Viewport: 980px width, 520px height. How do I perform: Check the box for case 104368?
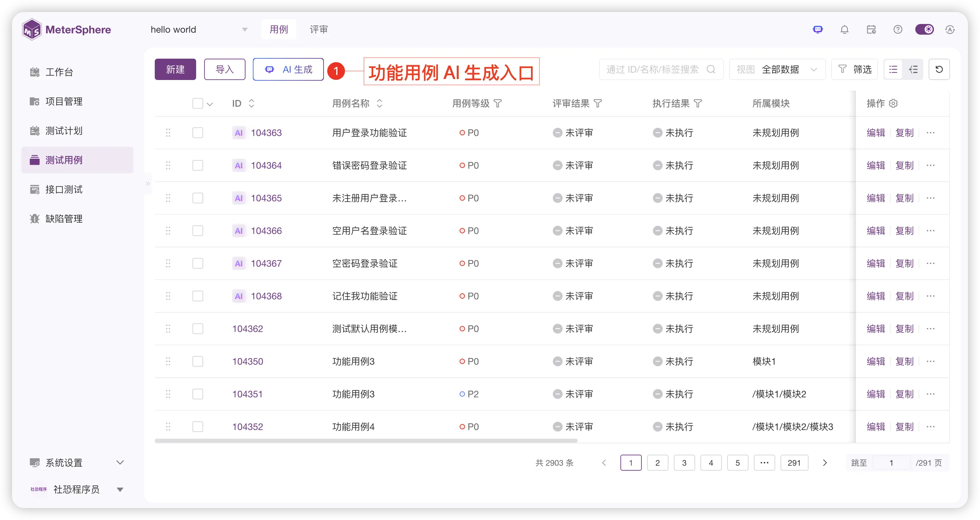click(x=197, y=296)
